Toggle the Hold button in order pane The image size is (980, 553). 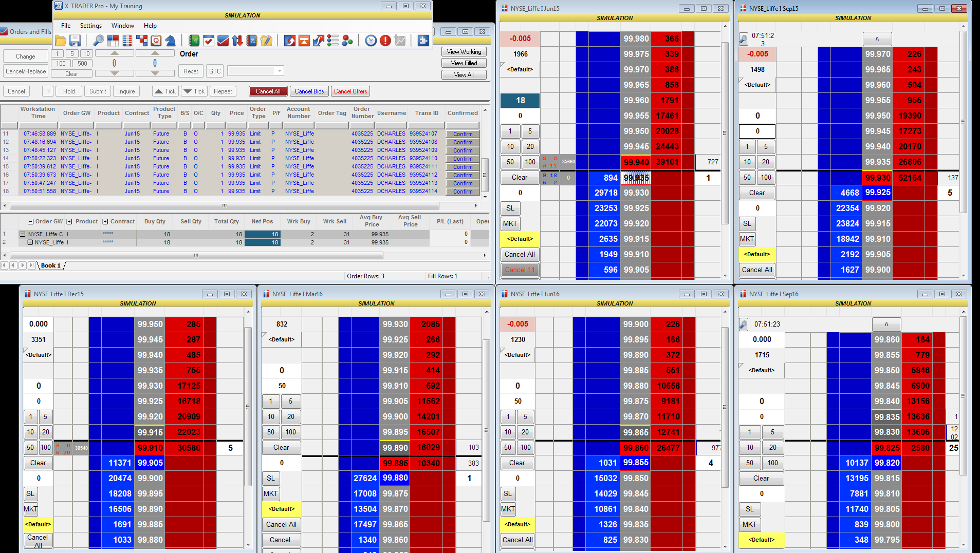coord(69,91)
